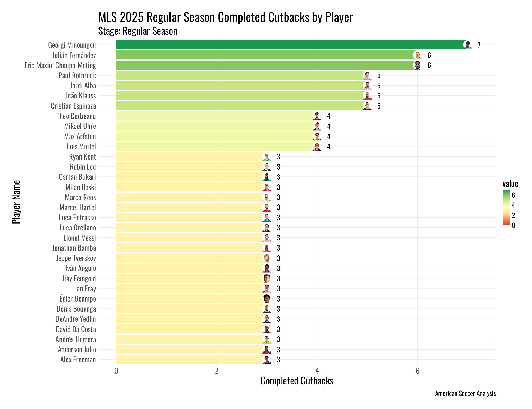Screen dimensions: 532x409
Task: Click Dénis Bouanga's headshot icon
Action: (x=267, y=309)
